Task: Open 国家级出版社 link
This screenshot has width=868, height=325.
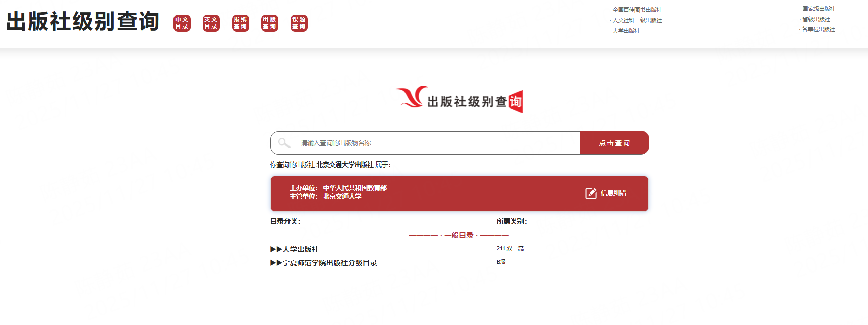Action: click(819, 9)
